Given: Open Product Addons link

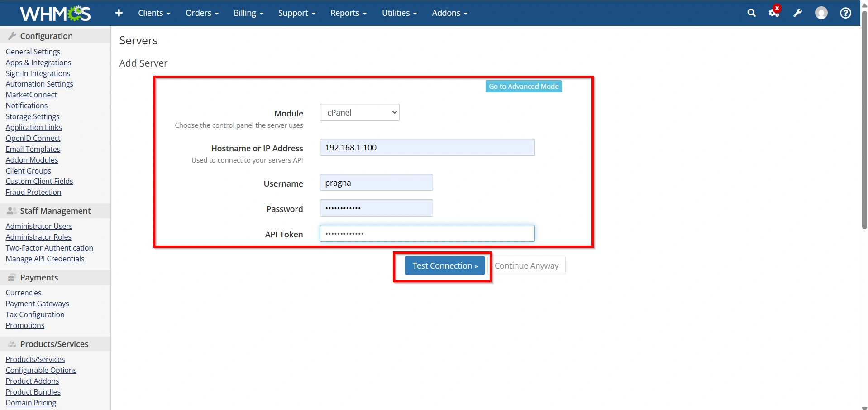Looking at the screenshot, I should tap(33, 381).
